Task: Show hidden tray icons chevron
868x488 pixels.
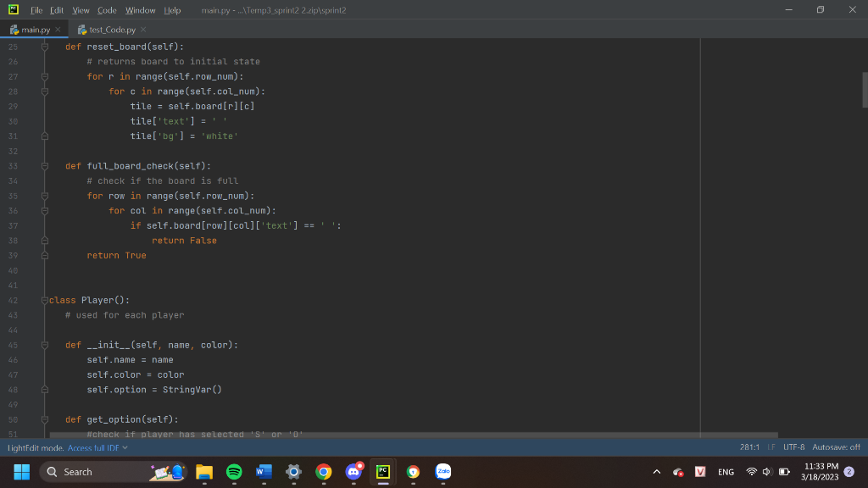Action: (657, 472)
